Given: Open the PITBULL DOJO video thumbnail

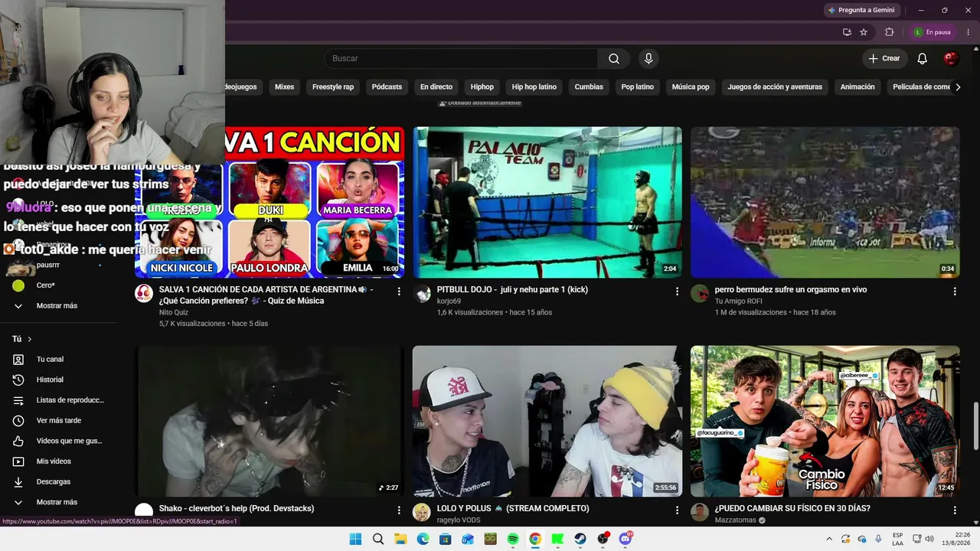Looking at the screenshot, I should point(547,203).
